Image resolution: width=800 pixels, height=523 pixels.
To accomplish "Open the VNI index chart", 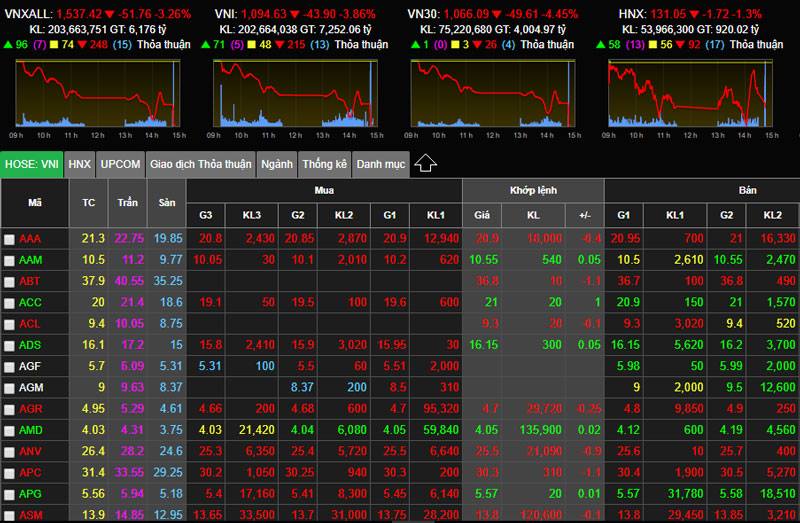I will coord(295,94).
